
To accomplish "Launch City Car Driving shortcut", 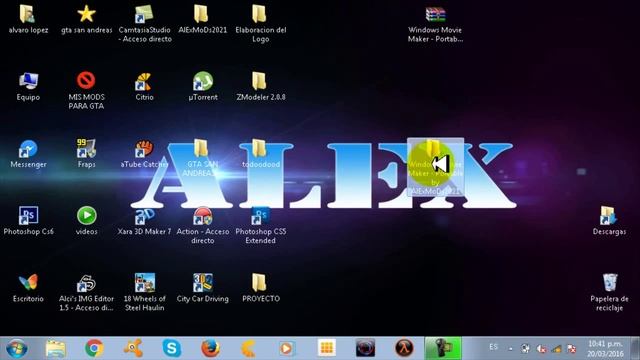I will 203,288.
